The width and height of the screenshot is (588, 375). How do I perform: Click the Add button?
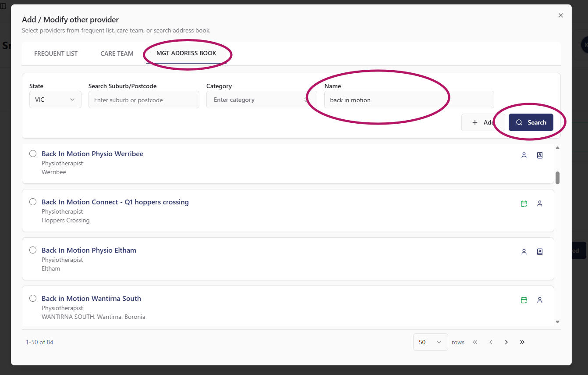click(x=483, y=122)
